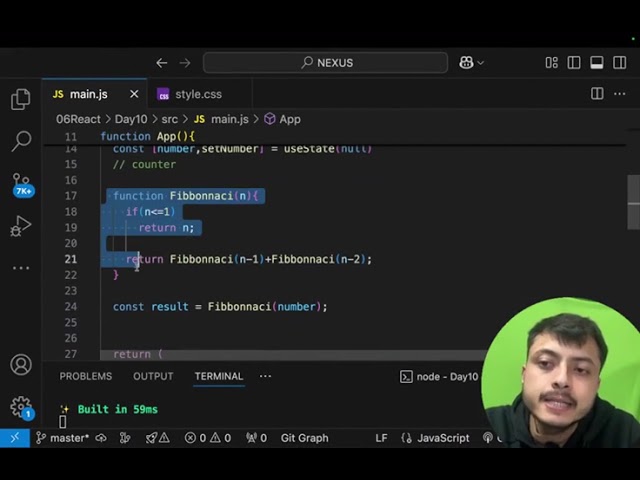
Task: Open the Search view icon
Action: point(21,141)
